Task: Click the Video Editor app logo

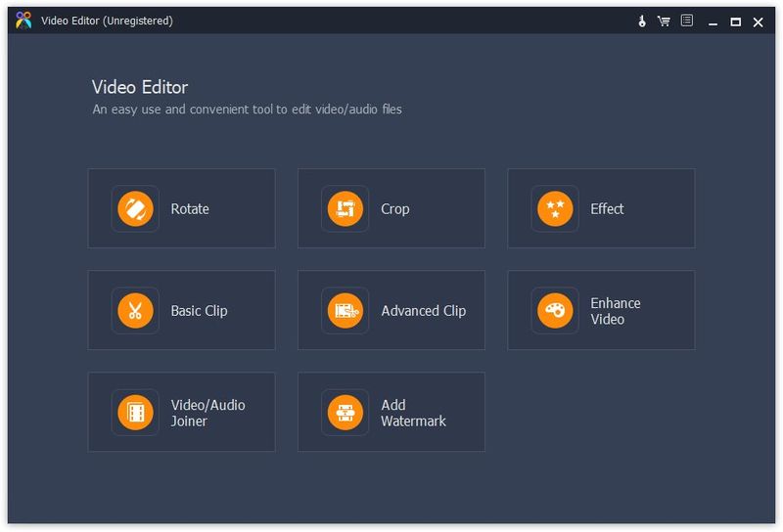Action: pyautogui.click(x=23, y=21)
